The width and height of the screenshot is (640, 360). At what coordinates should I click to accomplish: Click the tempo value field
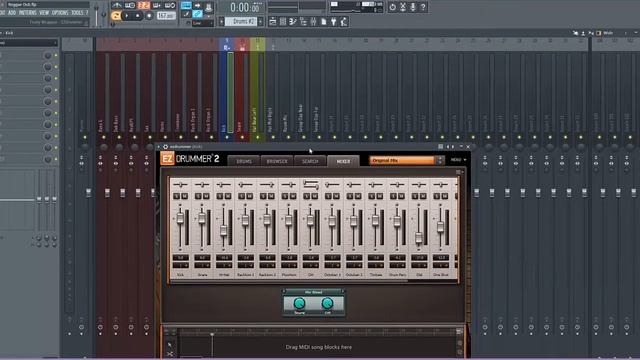click(x=166, y=16)
